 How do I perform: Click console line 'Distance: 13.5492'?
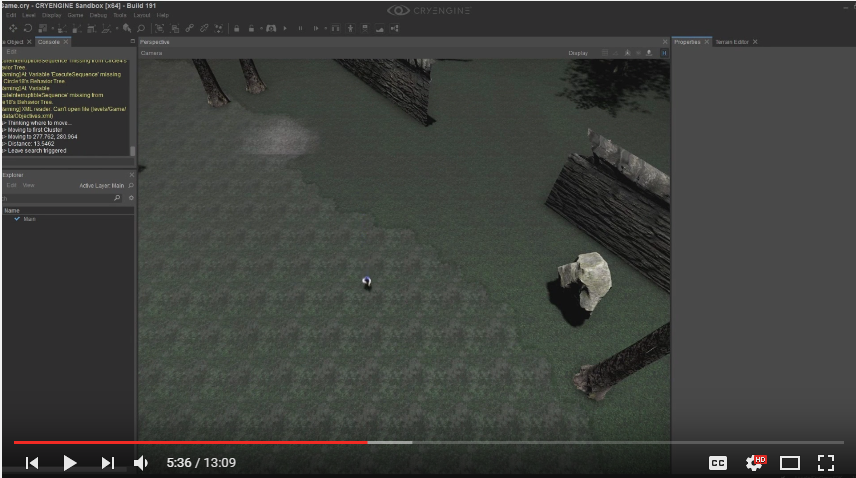[29, 144]
